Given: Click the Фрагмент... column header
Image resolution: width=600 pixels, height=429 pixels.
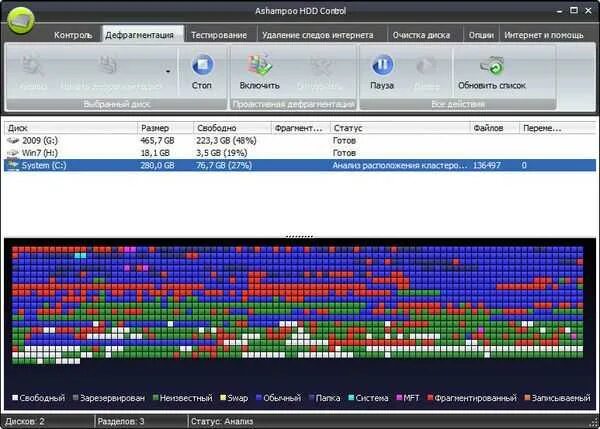Looking at the screenshot, I should pyautogui.click(x=301, y=128).
